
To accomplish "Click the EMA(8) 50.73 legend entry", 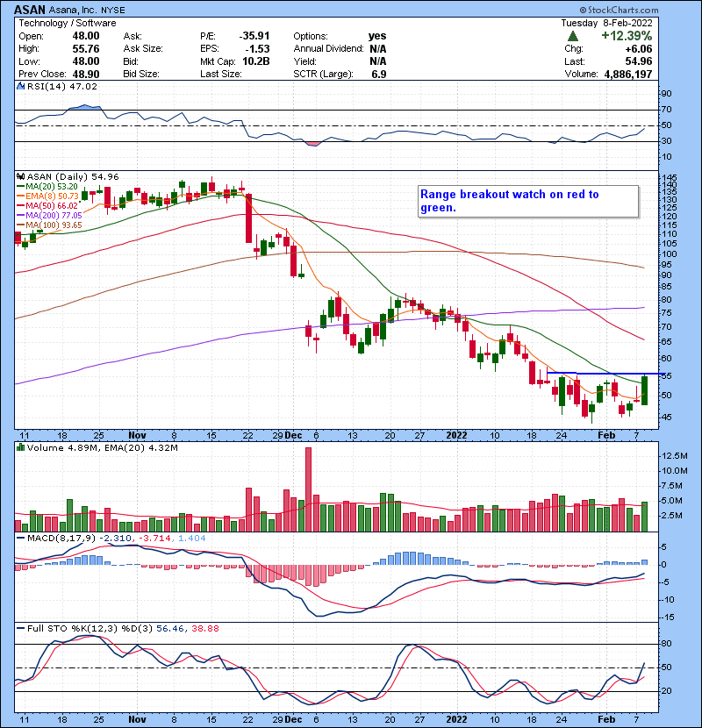I will pyautogui.click(x=48, y=196).
